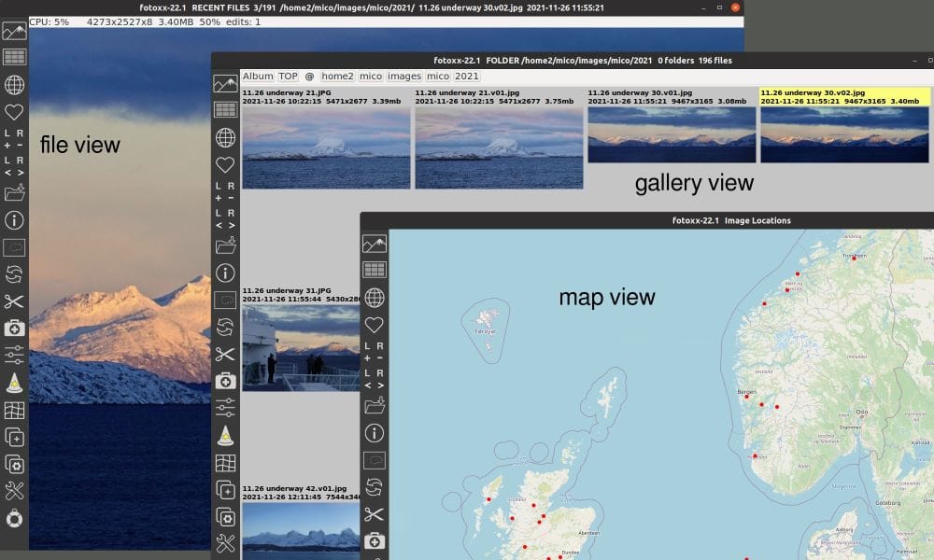Click the info icon in Image Locations window
This screenshot has width=934, height=560.
coord(375,433)
